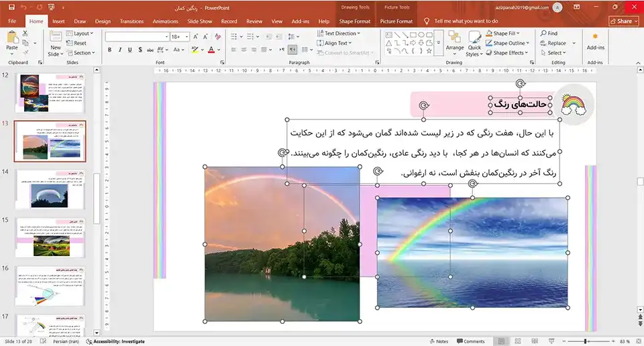Image resolution: width=644 pixels, height=346 pixels.
Task: Adjust the zoom slider handle in status bar
Action: tap(585, 341)
